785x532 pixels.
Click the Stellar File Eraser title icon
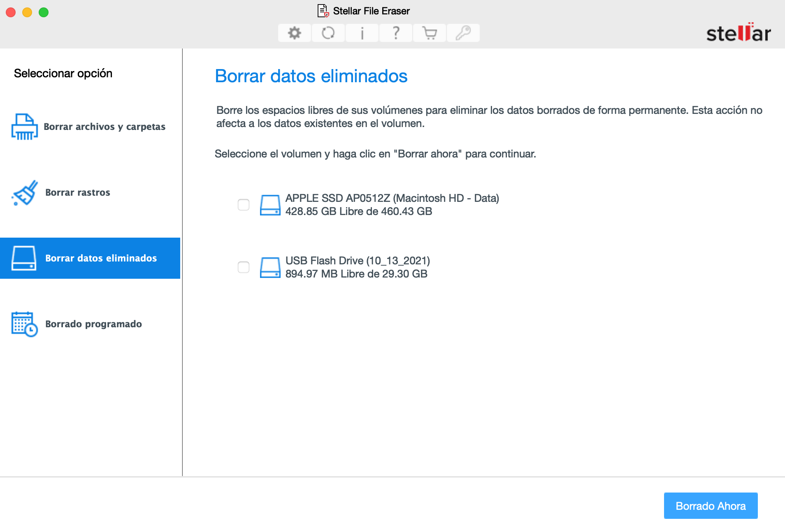pyautogui.click(x=323, y=11)
